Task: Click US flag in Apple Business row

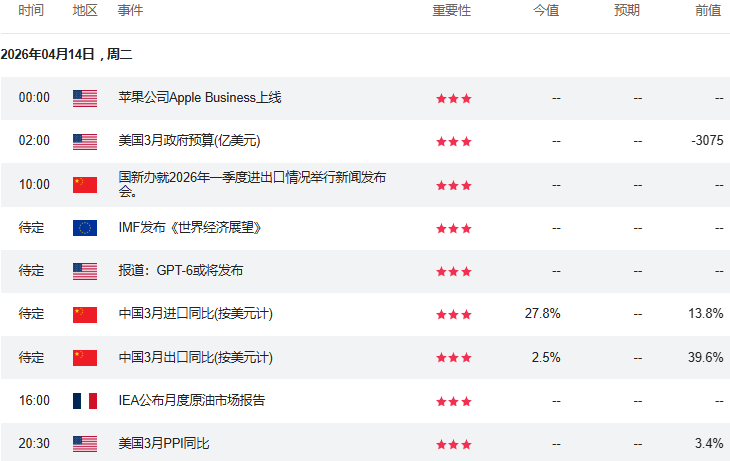Action: pos(85,98)
